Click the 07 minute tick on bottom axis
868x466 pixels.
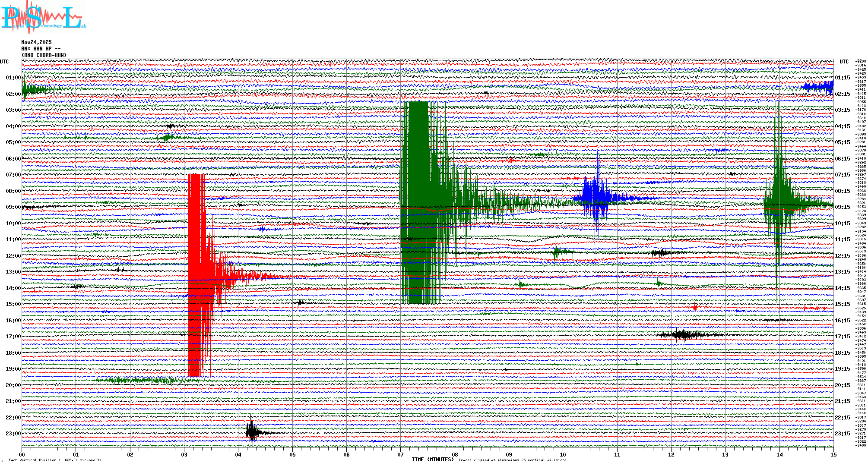click(x=401, y=455)
